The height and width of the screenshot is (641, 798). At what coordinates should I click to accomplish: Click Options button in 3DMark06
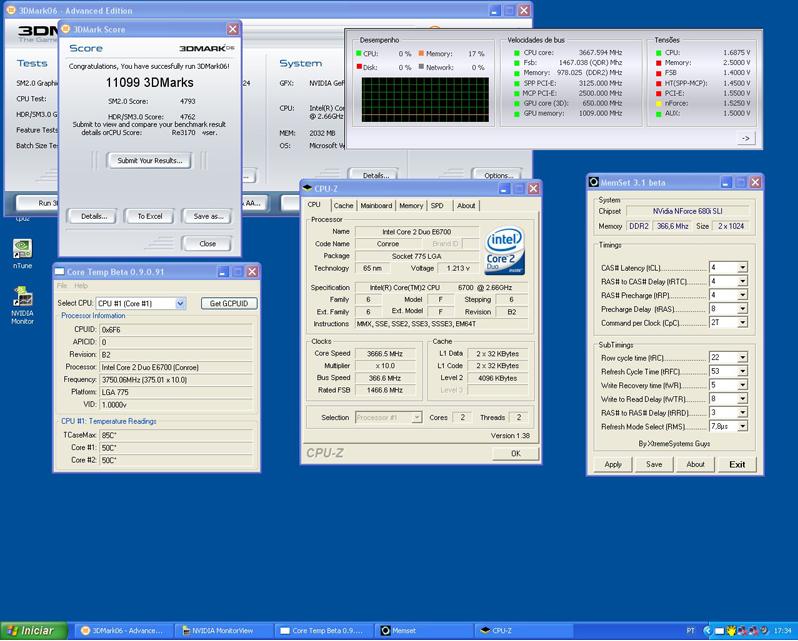pos(498,175)
